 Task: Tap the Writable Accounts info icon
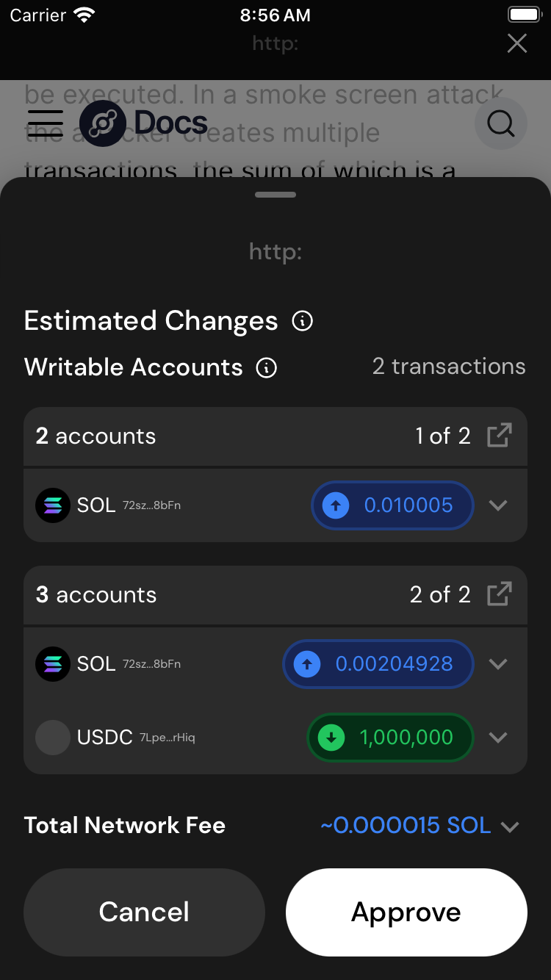tap(266, 367)
